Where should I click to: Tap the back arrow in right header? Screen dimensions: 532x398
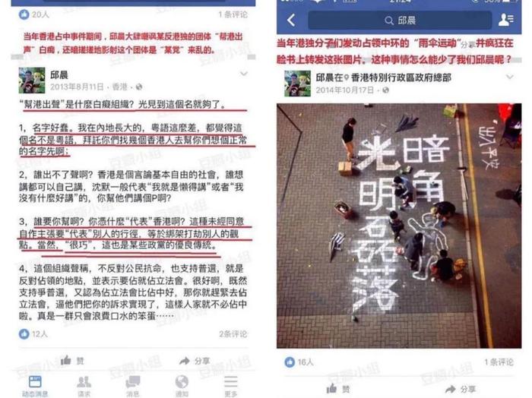point(291,21)
